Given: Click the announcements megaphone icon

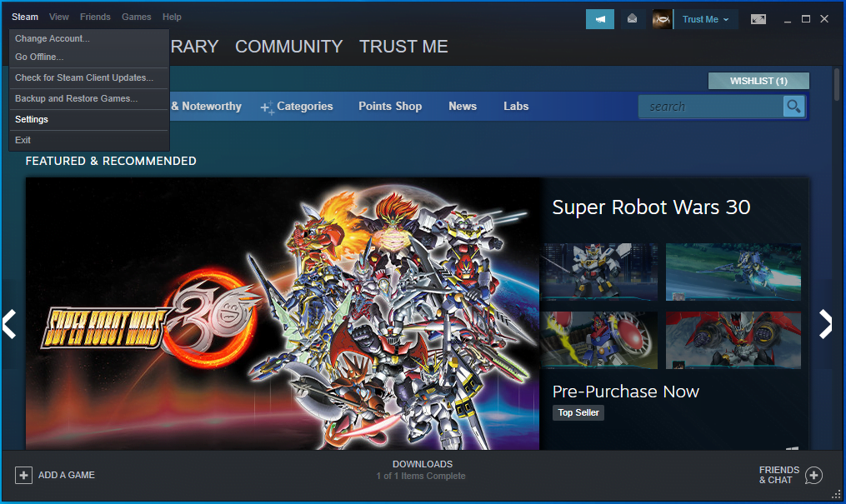Looking at the screenshot, I should coord(600,19).
